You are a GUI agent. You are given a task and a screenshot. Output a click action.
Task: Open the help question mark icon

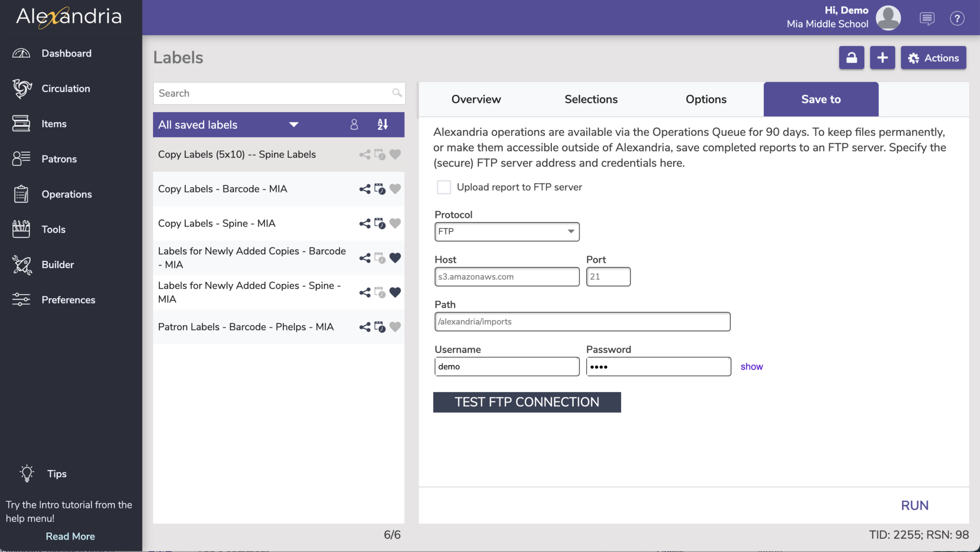(957, 19)
